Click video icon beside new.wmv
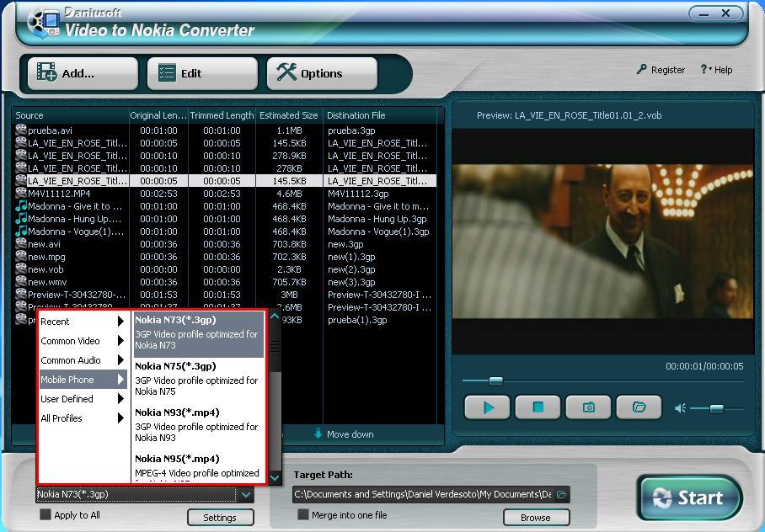The height and width of the screenshot is (532, 765). pos(21,281)
